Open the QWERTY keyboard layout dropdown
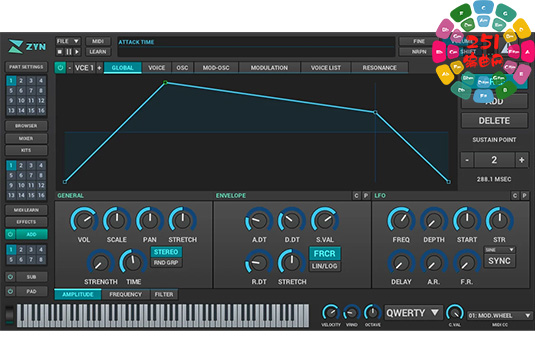This screenshot has width=535, height=363. [414, 313]
